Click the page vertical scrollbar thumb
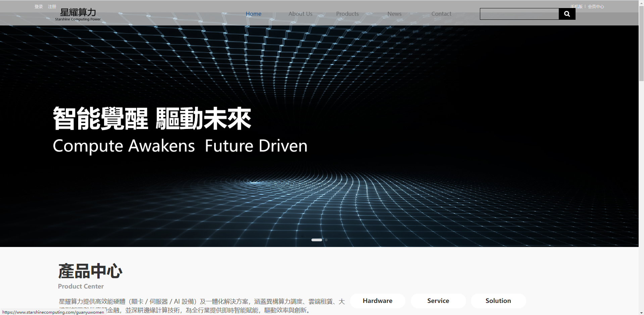 pyautogui.click(x=641, y=43)
